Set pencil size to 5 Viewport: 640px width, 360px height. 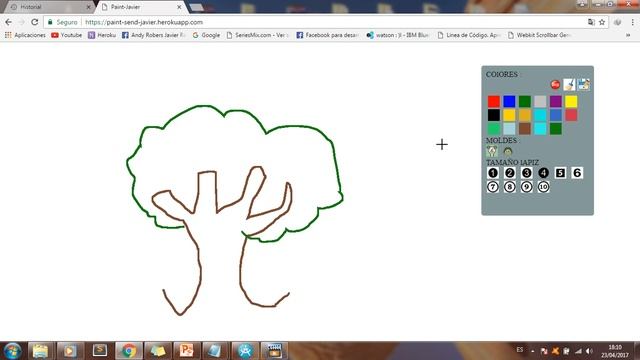pos(560,173)
